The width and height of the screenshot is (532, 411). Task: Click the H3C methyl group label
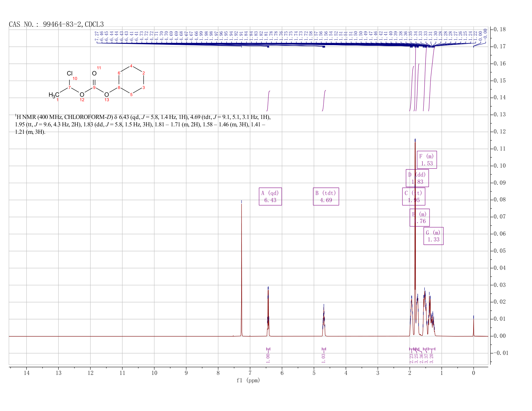point(54,95)
